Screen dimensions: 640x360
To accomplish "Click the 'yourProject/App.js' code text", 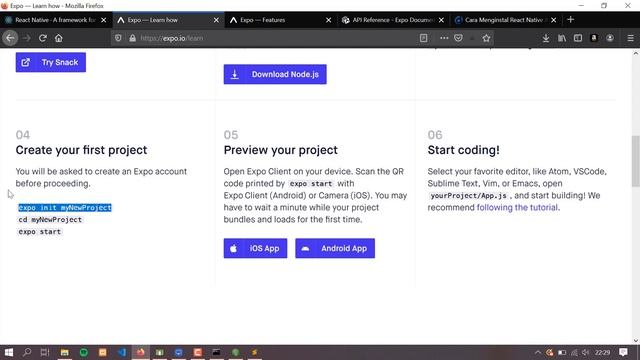I will pyautogui.click(x=469, y=196).
